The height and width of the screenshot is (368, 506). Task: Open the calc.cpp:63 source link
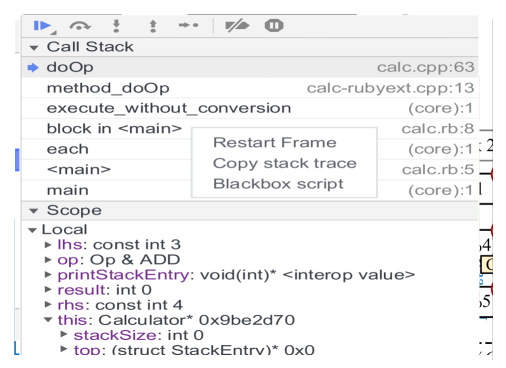(x=425, y=68)
